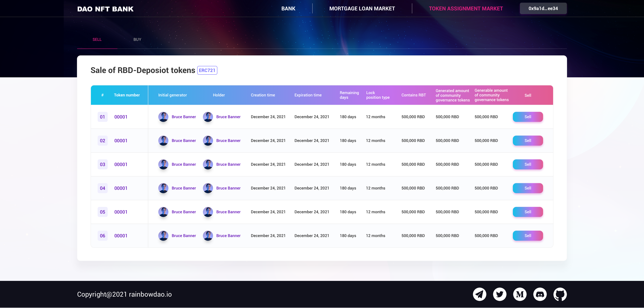Click the DAO NFT BANK logo

(x=105, y=9)
